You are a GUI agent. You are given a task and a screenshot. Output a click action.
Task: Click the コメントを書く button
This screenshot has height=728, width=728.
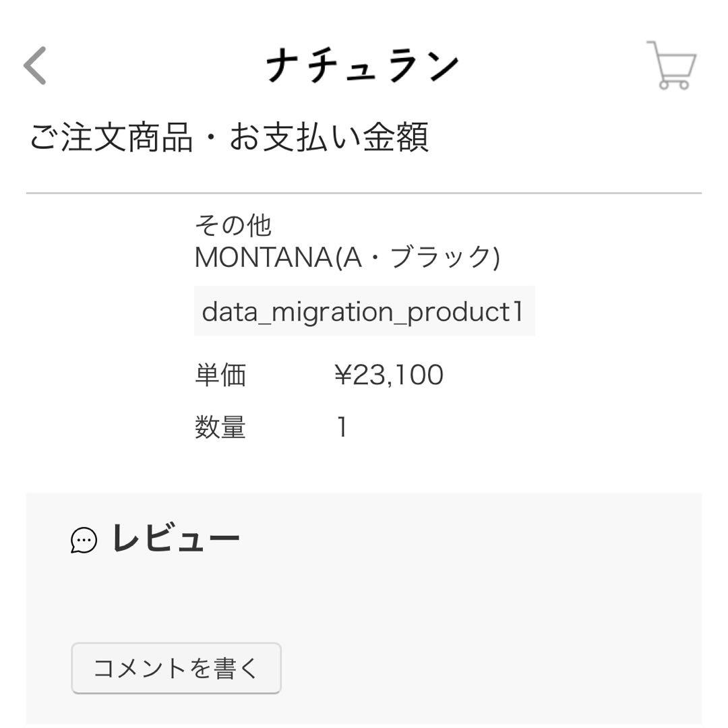click(x=175, y=668)
